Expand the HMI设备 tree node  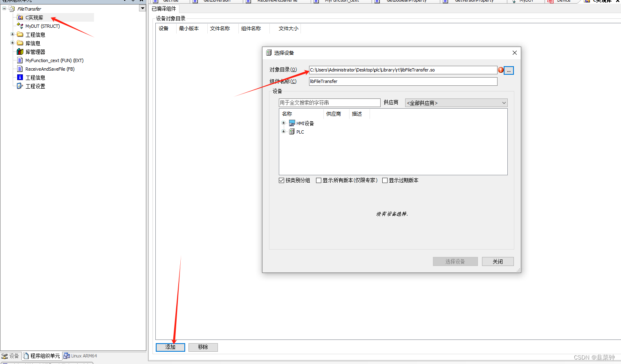[283, 123]
